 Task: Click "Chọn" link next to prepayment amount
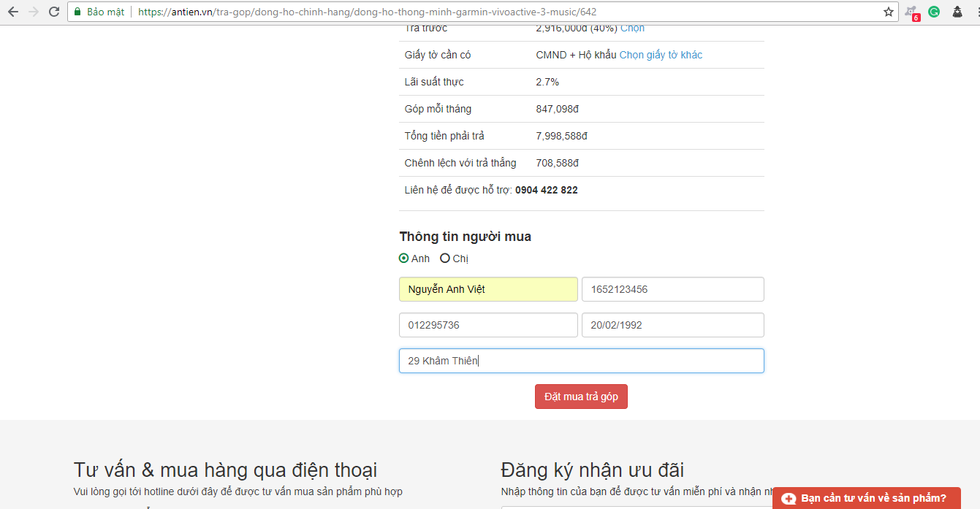pyautogui.click(x=632, y=28)
